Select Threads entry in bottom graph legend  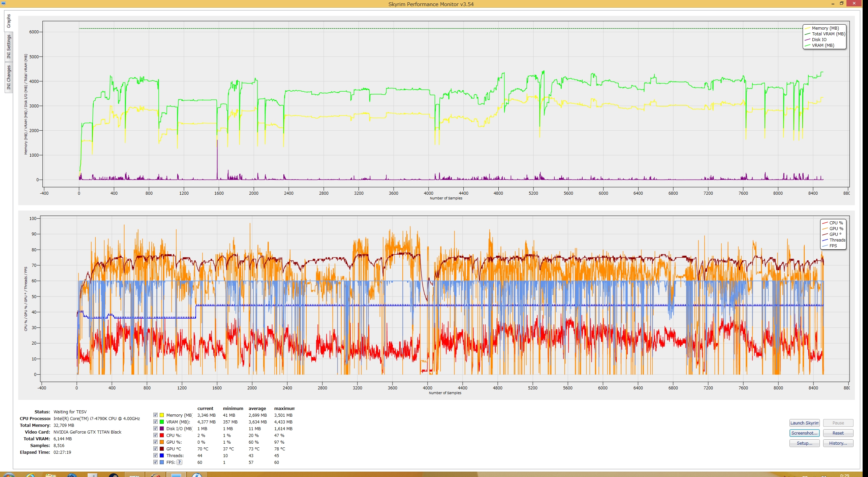point(834,240)
